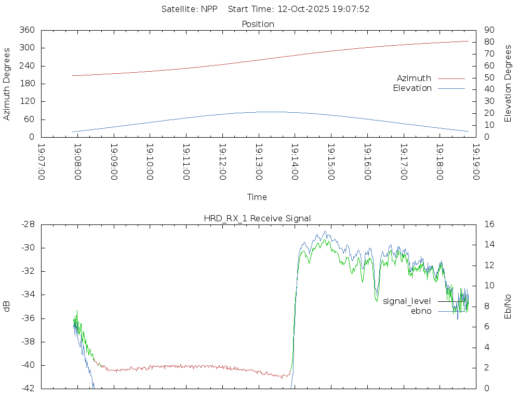Image resolution: width=532 pixels, height=399 pixels.
Task: Click the 19:16:00 time axis tick label
Action: (367, 162)
